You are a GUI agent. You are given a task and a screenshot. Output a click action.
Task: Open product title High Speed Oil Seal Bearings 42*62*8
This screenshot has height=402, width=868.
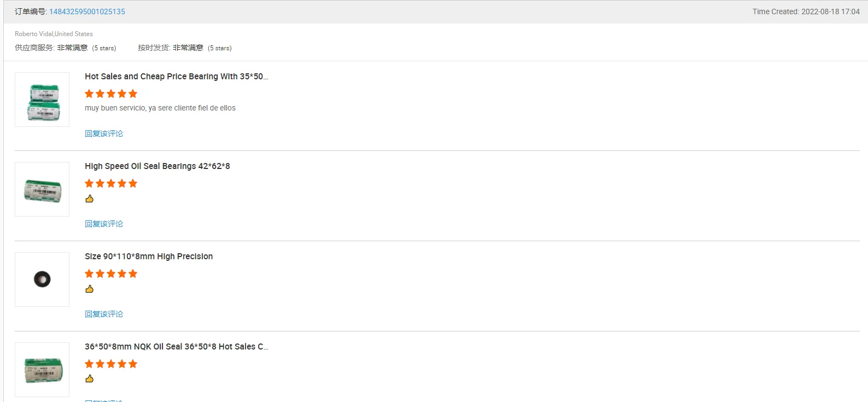158,166
